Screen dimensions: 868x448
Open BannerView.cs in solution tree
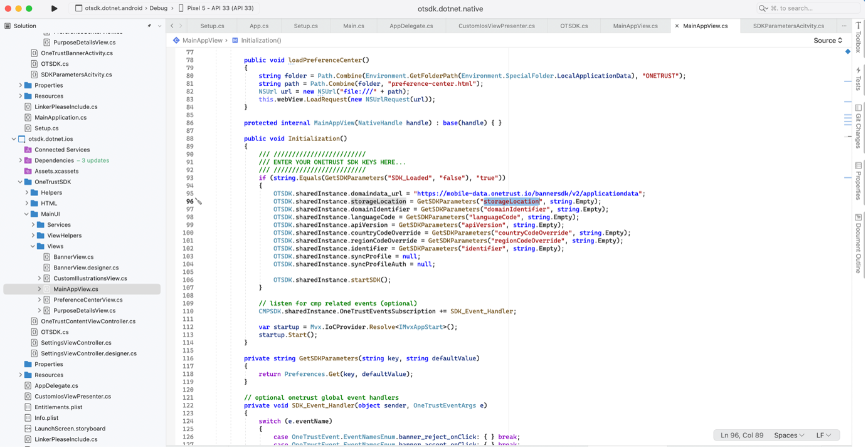click(73, 257)
